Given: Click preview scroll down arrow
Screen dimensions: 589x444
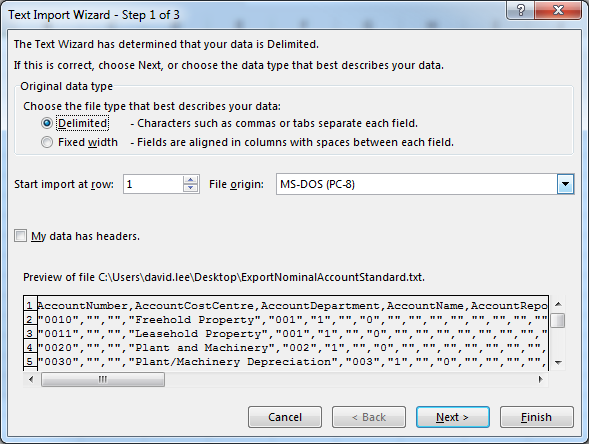Looking at the screenshot, I should (x=558, y=363).
